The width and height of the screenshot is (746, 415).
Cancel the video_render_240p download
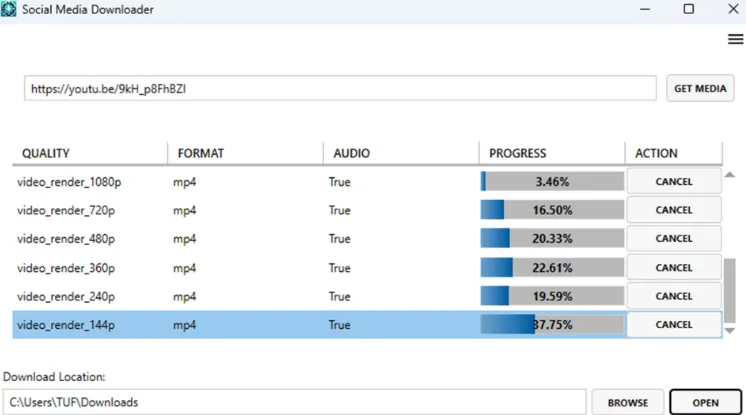click(674, 296)
